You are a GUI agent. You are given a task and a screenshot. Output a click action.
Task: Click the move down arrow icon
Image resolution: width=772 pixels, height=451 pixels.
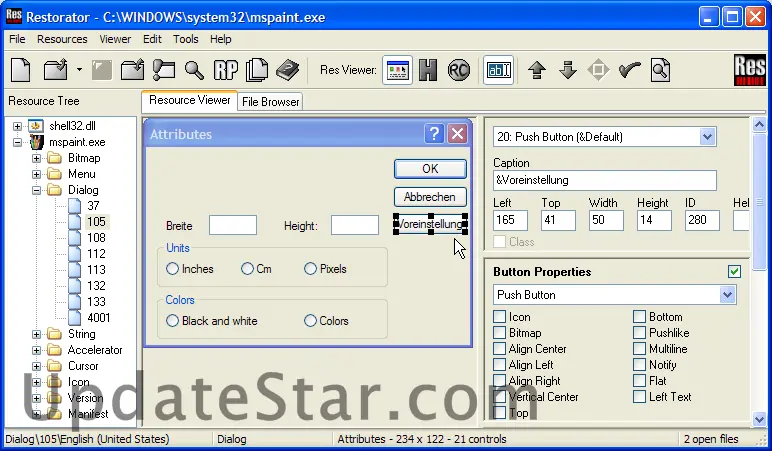pos(568,70)
